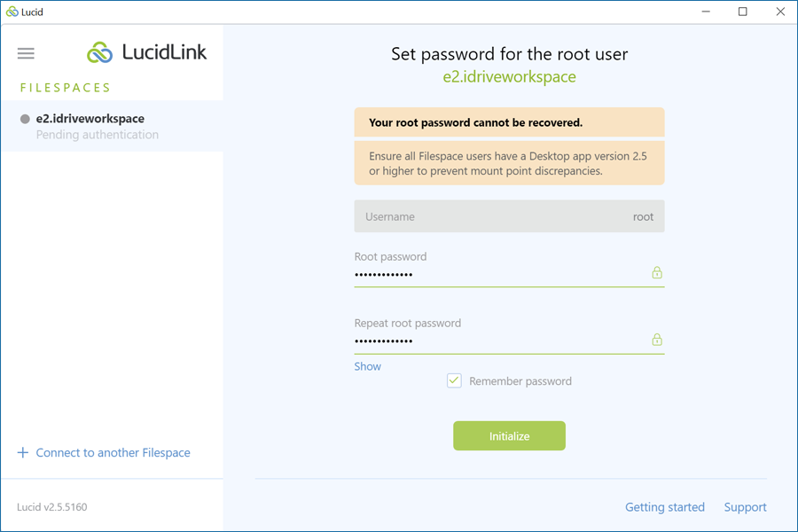Screen dimensions: 798x532
Task: Click the plus icon for connecting another Filespace
Action: click(x=23, y=452)
